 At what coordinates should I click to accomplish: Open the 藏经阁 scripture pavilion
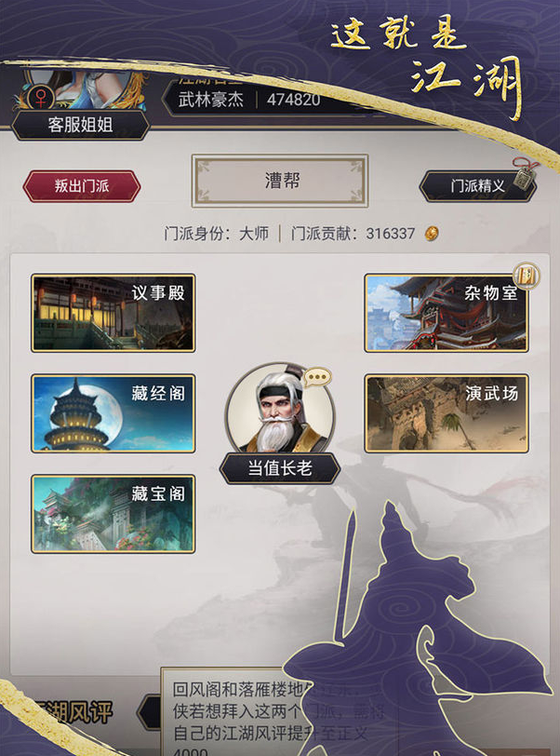click(x=113, y=413)
